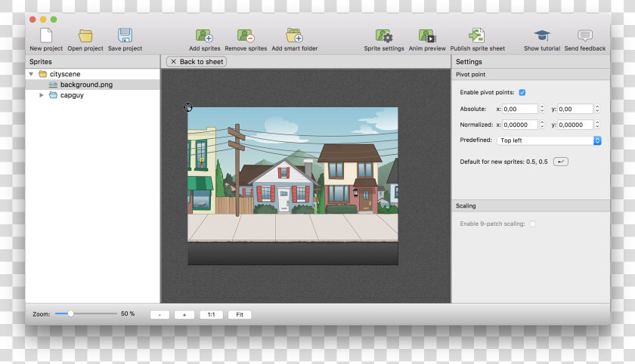Screen dimensions: 635x364
Task: Click the Absolute x input field
Action: click(x=520, y=109)
